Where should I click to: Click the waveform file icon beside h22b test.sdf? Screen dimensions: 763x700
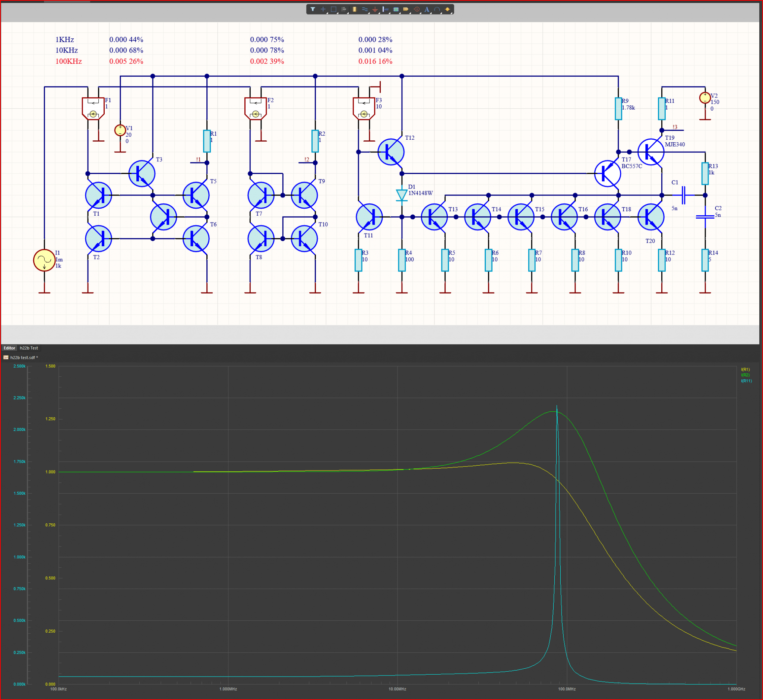coord(6,357)
